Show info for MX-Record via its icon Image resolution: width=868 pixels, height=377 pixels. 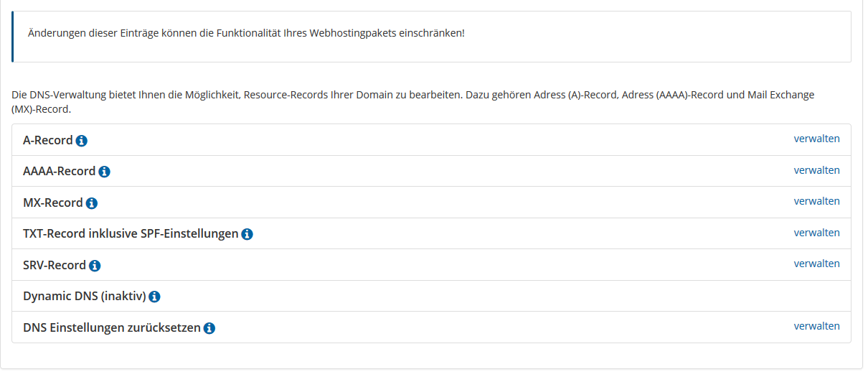point(91,203)
